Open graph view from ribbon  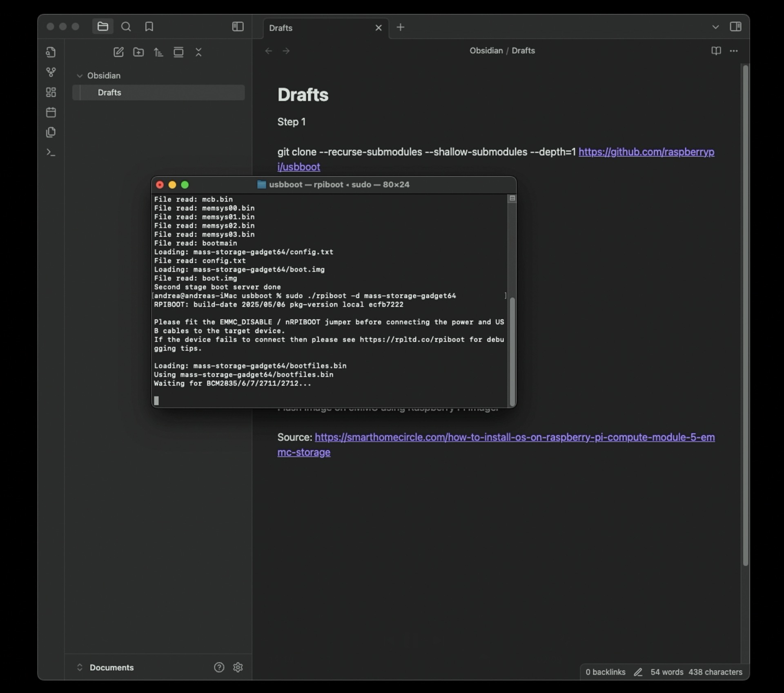tap(51, 72)
